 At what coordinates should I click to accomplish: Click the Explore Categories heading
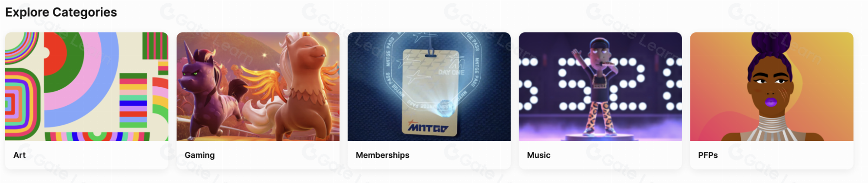click(61, 12)
